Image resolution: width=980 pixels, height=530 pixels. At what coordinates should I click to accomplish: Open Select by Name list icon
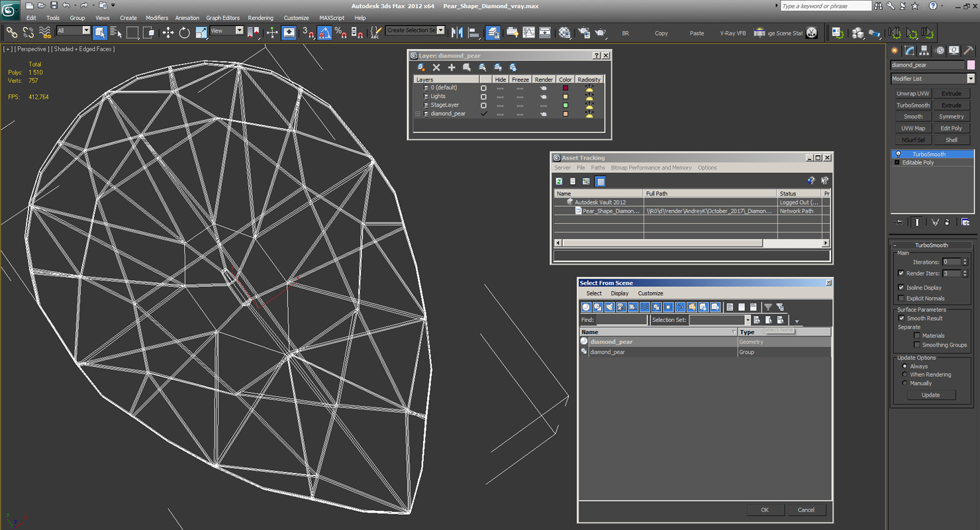click(x=116, y=32)
